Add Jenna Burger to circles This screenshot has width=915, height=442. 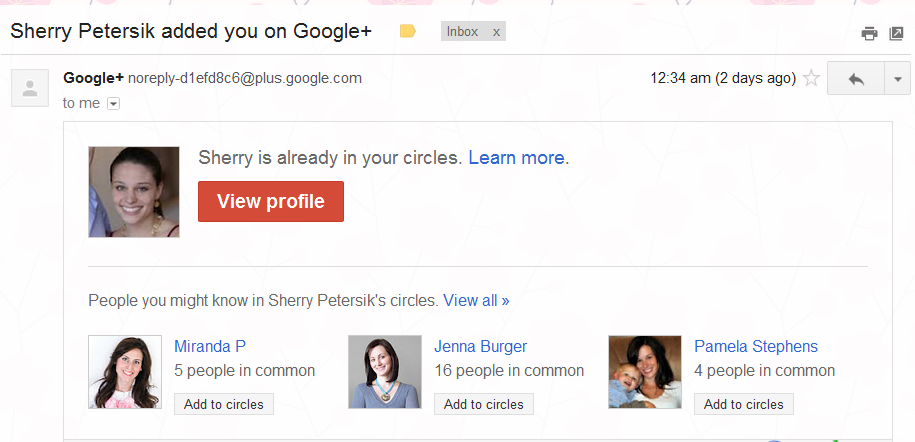point(484,404)
